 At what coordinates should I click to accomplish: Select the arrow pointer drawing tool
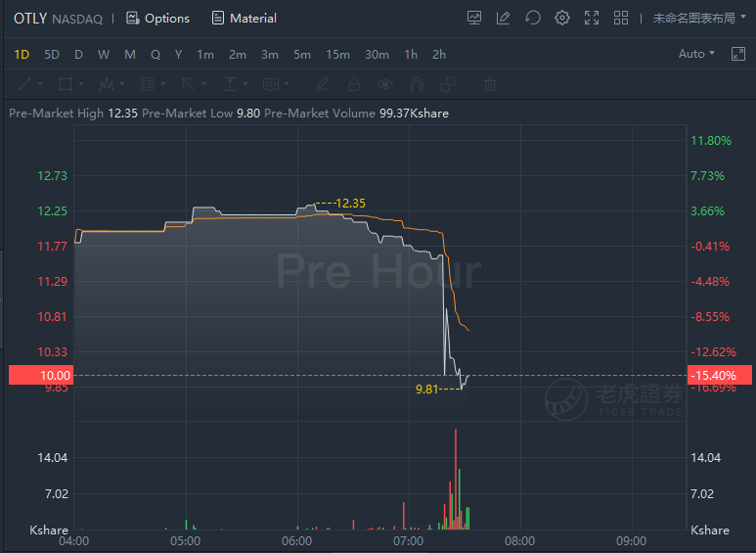(188, 84)
